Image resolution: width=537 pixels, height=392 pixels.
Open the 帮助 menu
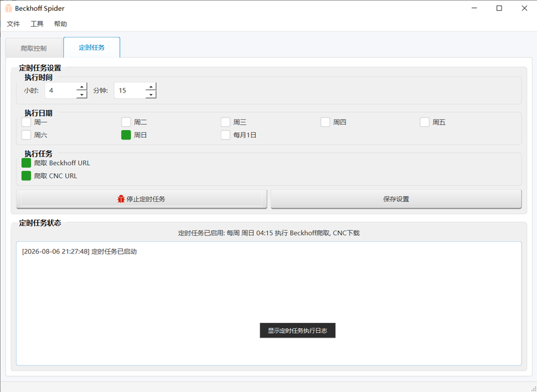tap(60, 24)
